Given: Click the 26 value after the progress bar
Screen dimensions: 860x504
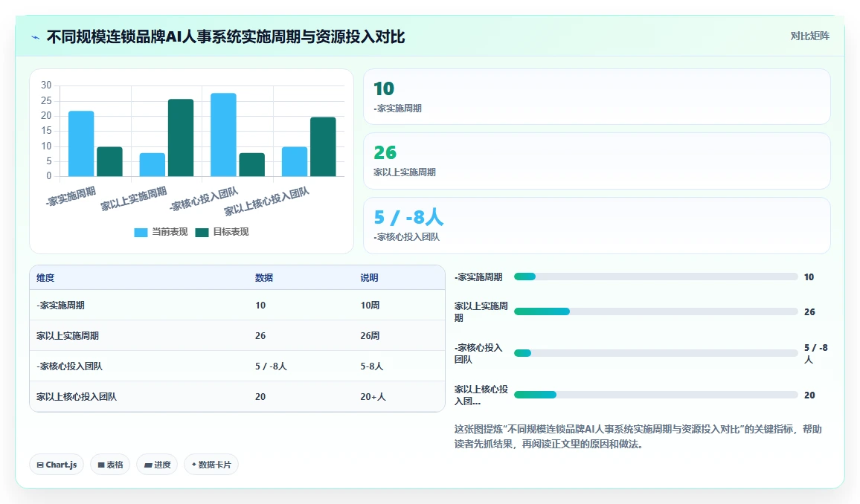Looking at the screenshot, I should click(809, 311).
